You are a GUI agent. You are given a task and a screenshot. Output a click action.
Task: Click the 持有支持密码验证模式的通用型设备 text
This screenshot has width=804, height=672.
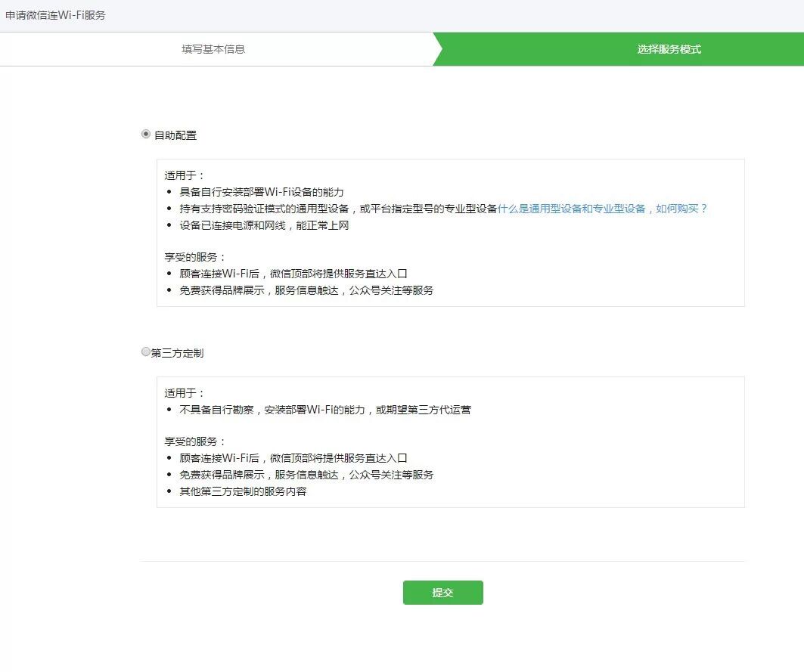coord(264,209)
